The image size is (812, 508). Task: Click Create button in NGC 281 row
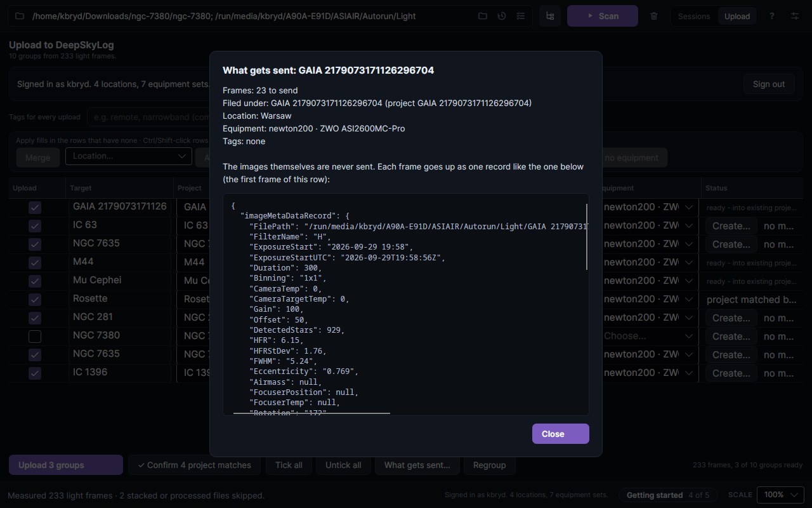(x=731, y=318)
